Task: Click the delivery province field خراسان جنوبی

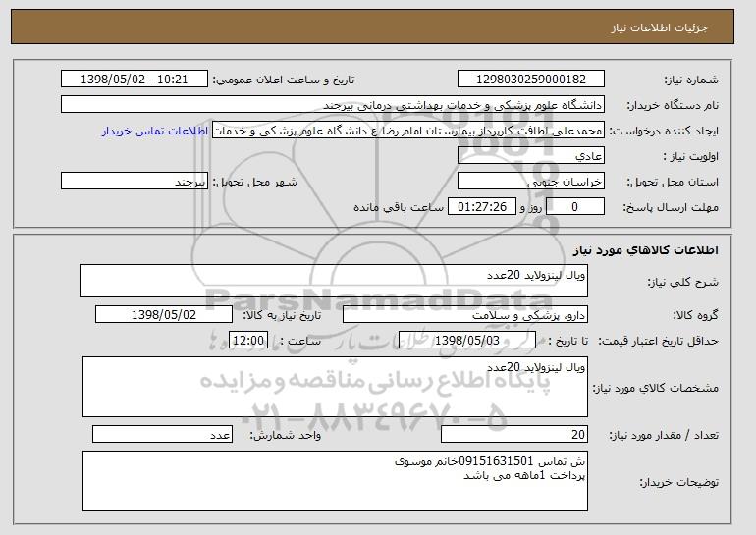Action: [x=531, y=182]
